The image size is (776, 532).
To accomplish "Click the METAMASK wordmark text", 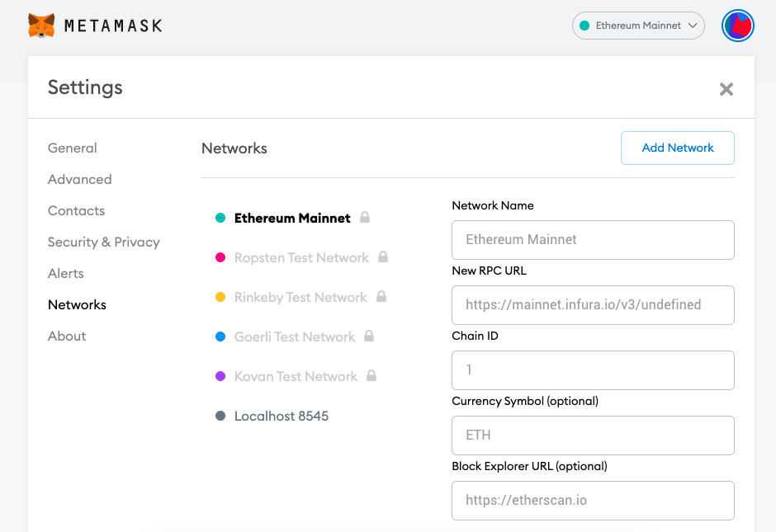I will click(113, 26).
